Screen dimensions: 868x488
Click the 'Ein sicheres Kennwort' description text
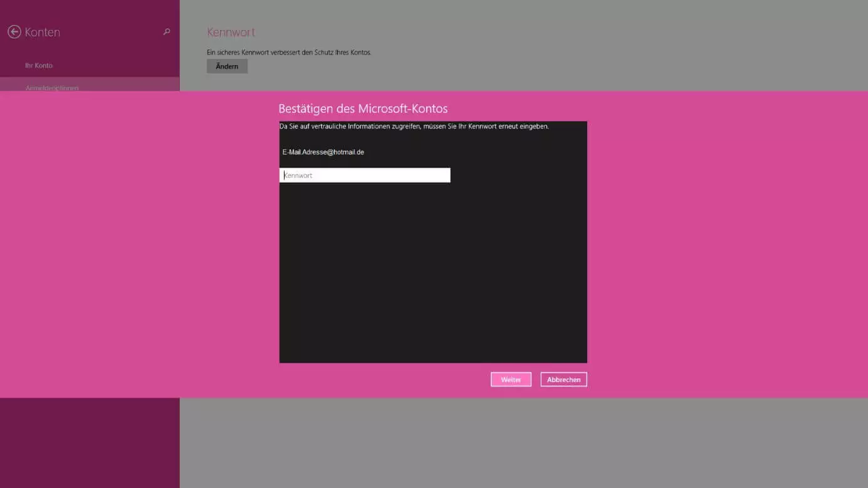click(x=289, y=53)
